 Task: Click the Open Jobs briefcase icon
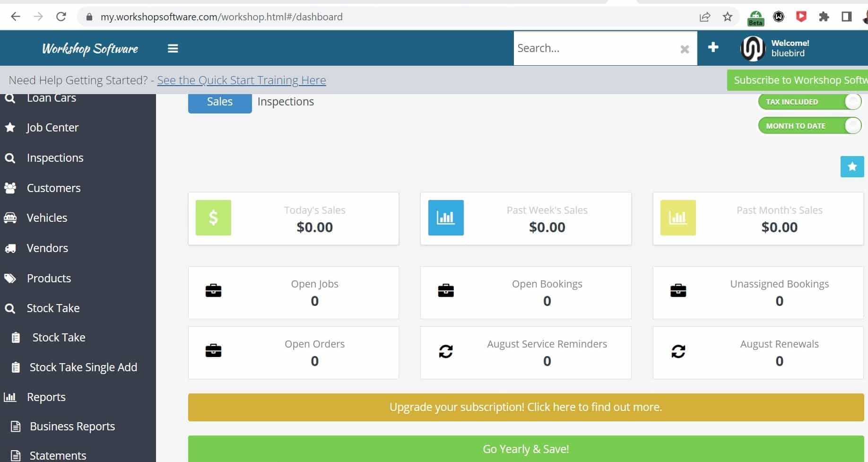point(213,290)
